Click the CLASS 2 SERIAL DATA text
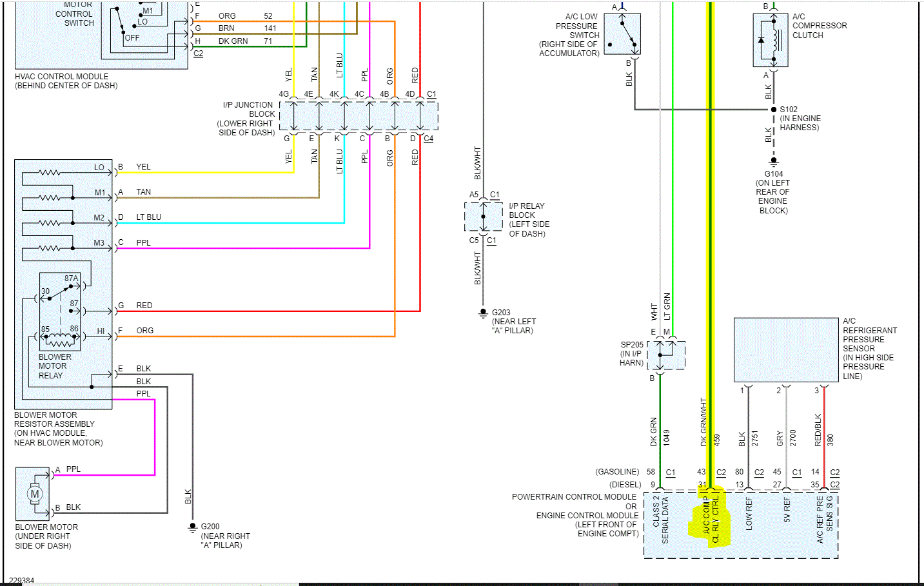 pyautogui.click(x=661, y=520)
